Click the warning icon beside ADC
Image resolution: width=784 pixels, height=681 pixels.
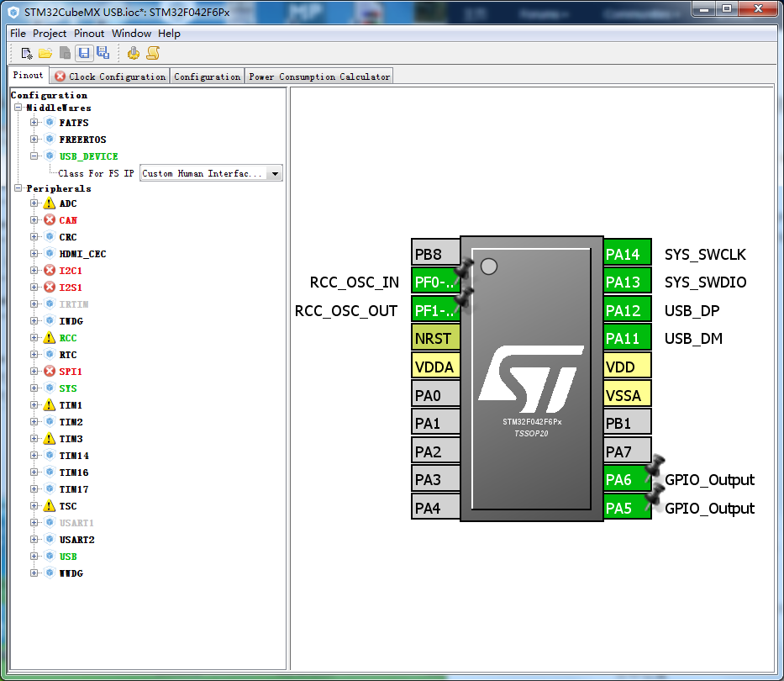pos(49,203)
